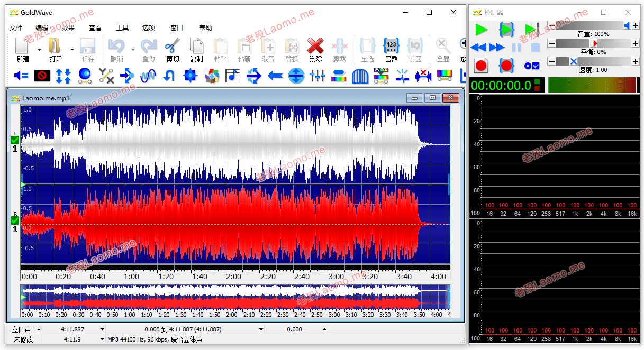Click the 区数 selection-set icon
644x350 pixels.
click(392, 46)
